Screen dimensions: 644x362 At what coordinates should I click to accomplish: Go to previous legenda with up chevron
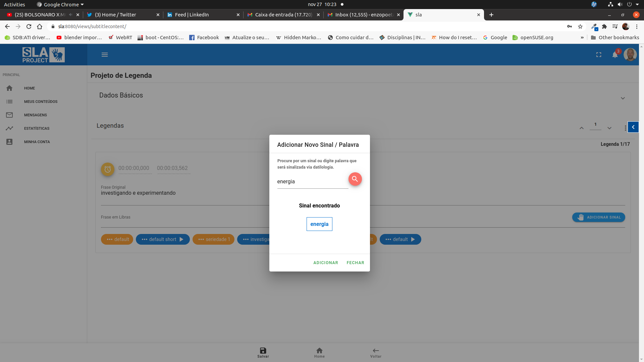point(582,128)
